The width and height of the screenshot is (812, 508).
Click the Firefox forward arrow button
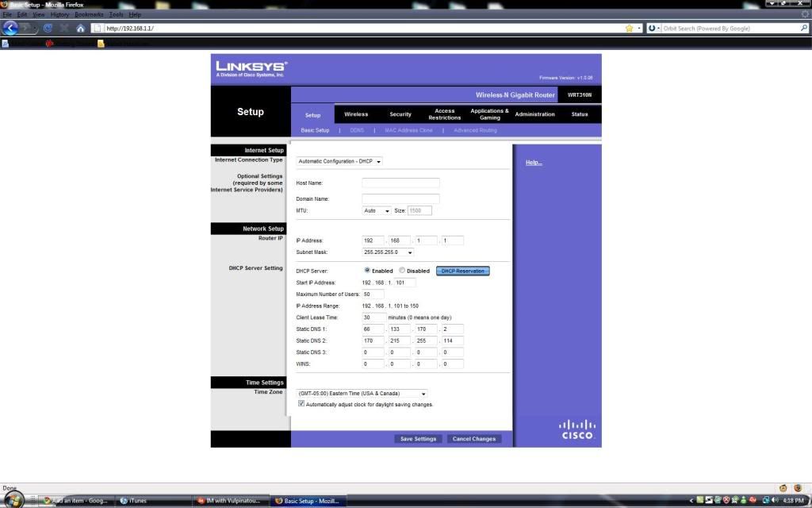click(25, 28)
